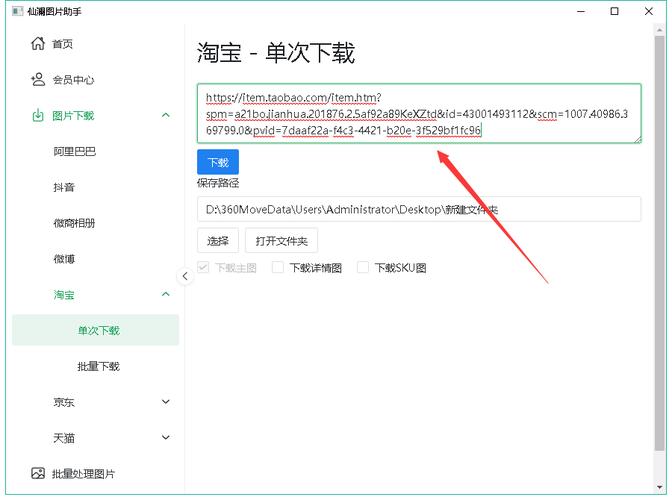Click the 淘宝 - 单次下载 heading
Image resolution: width=672 pixels, height=500 pixels.
coord(276,53)
